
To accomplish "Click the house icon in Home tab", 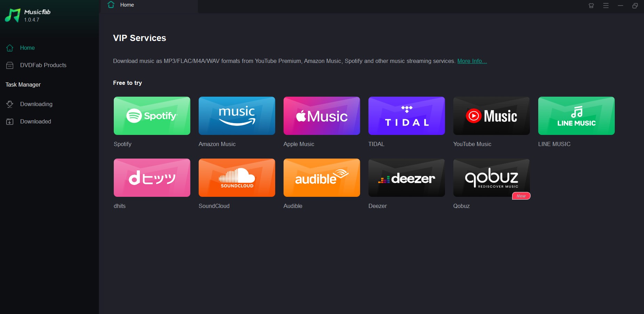I will (111, 5).
